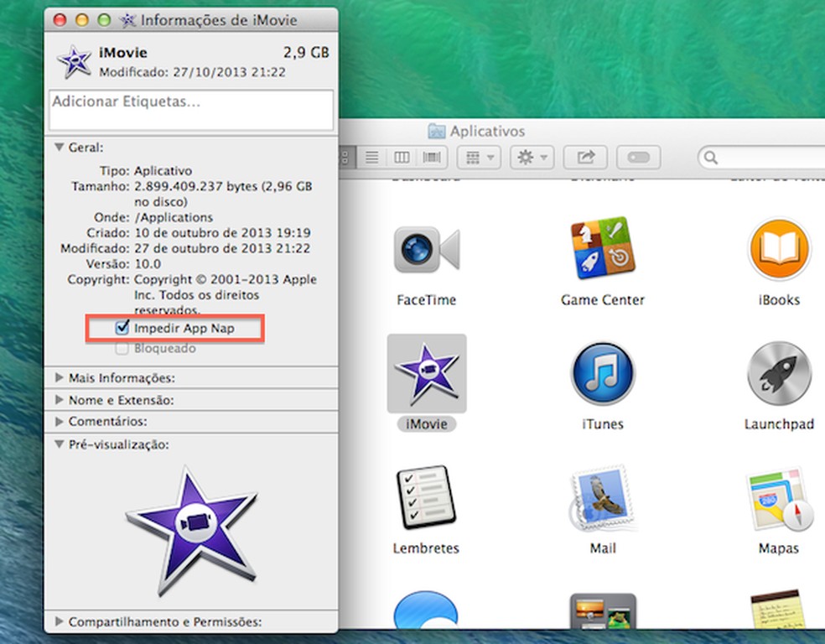Click the iTunes label text
825x644 pixels.
click(603, 424)
